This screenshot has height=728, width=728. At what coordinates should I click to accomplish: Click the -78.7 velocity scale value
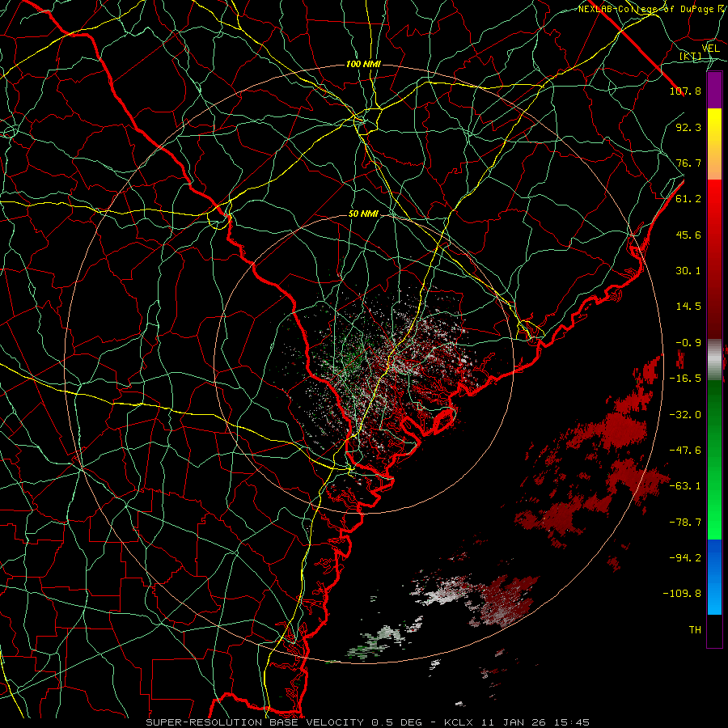pos(685,523)
